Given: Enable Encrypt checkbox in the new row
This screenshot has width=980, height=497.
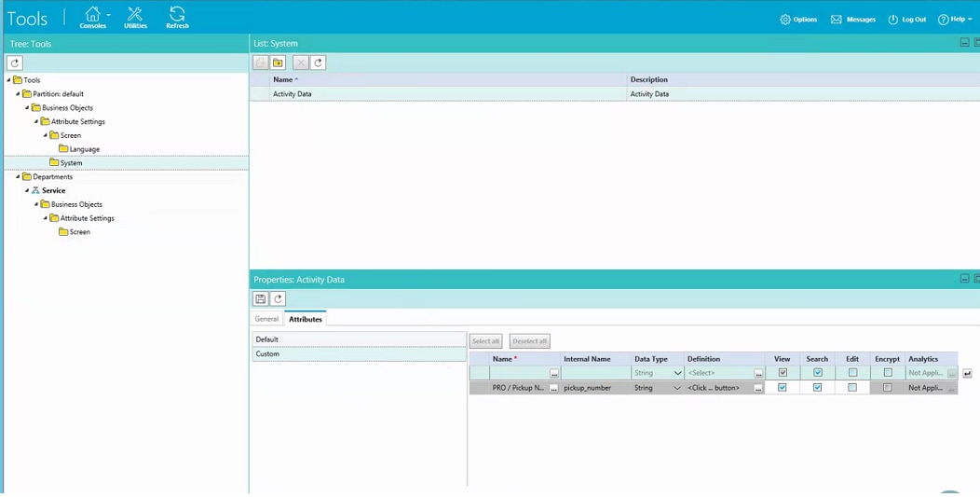Looking at the screenshot, I should 888,372.
